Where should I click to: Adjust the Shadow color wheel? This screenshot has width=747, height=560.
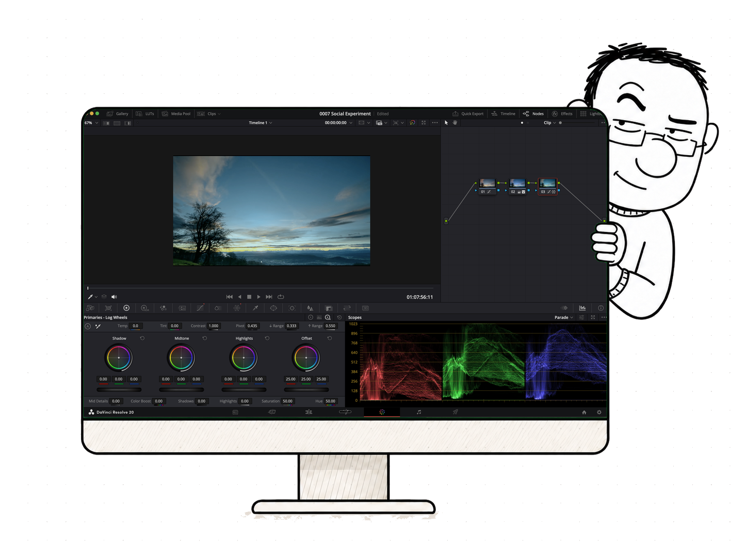click(119, 358)
